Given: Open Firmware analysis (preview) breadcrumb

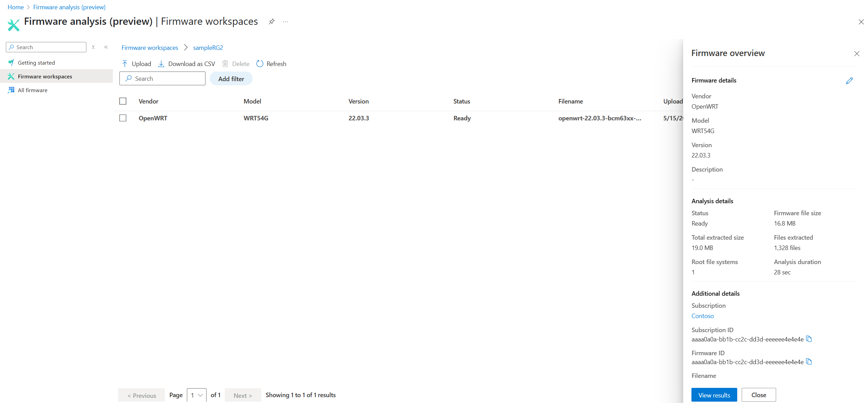Looking at the screenshot, I should tap(69, 7).
